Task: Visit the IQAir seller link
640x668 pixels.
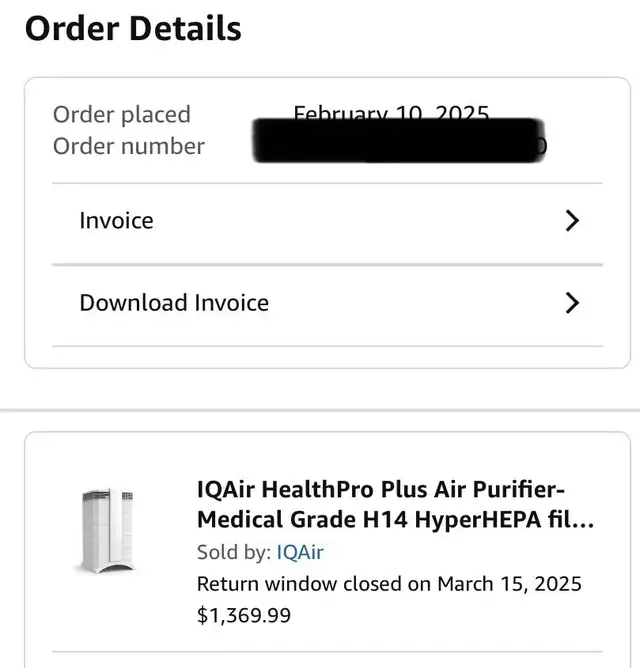Action: (x=300, y=552)
